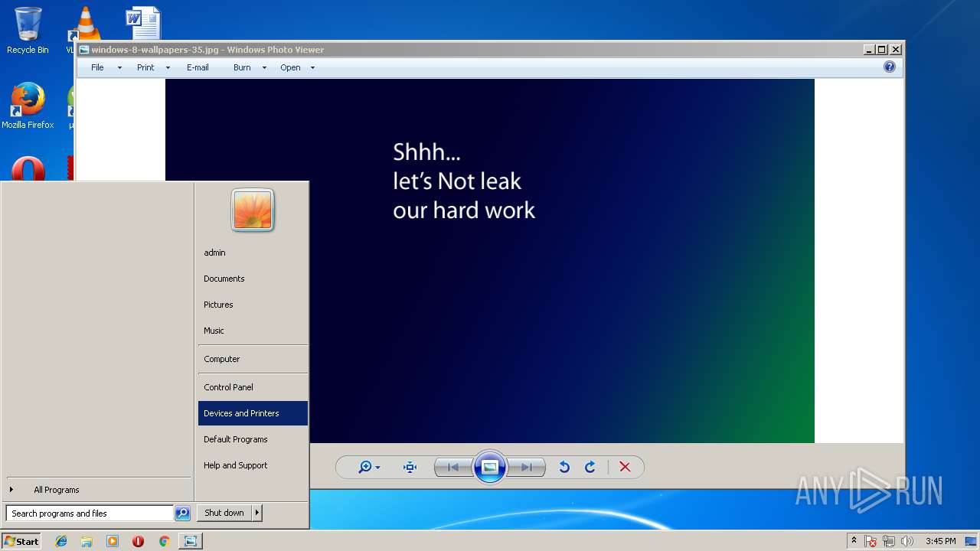Click the VLC cone desktop icon
980x551 pixels.
point(85,23)
